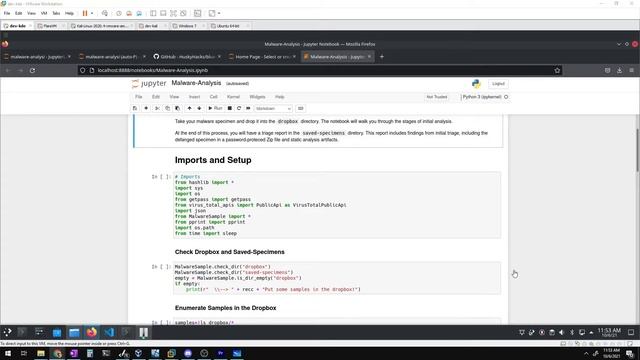Move selected cell up arrow

[189, 109]
